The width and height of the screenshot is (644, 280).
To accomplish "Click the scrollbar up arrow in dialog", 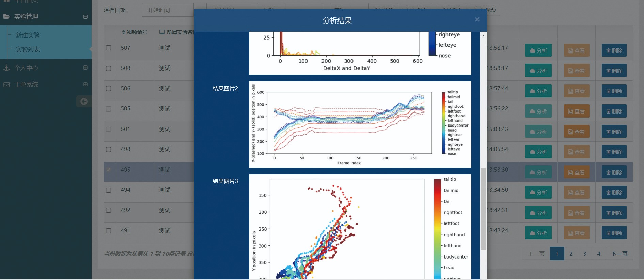I will [x=483, y=35].
